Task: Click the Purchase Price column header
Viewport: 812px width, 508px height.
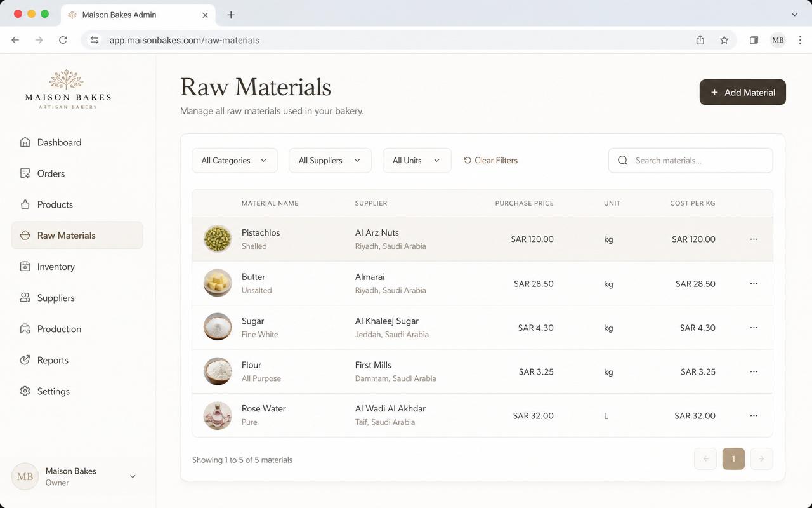Action: tap(524, 203)
